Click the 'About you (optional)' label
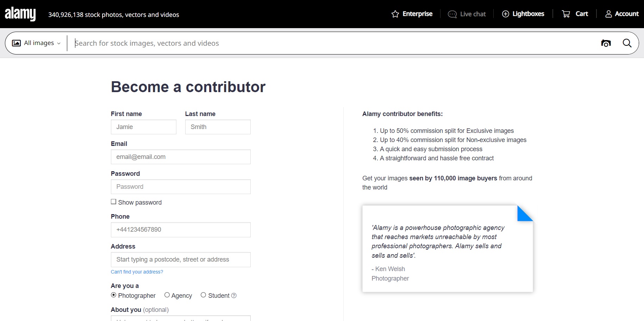 coord(140,310)
